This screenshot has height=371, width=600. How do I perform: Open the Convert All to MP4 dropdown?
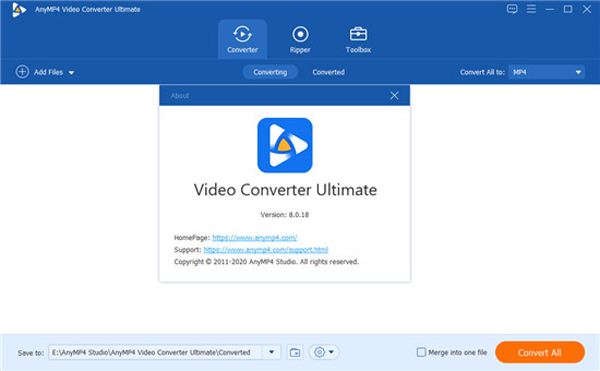click(x=546, y=72)
